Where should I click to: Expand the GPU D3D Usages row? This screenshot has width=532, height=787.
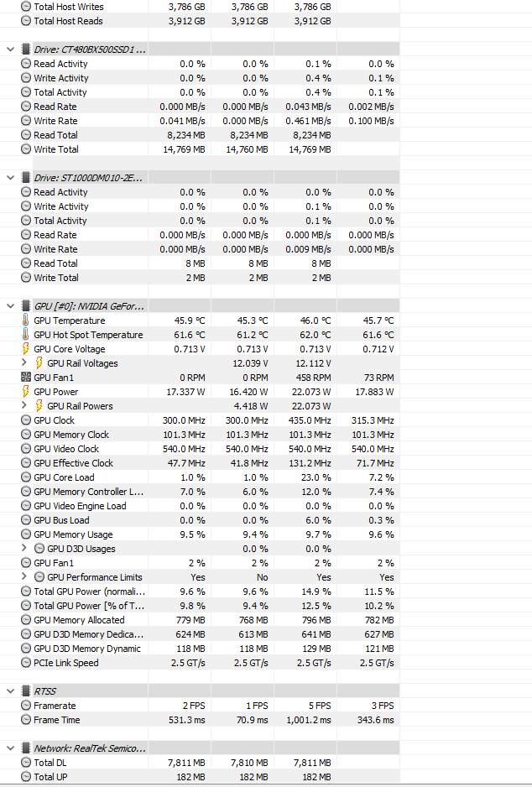(24, 549)
